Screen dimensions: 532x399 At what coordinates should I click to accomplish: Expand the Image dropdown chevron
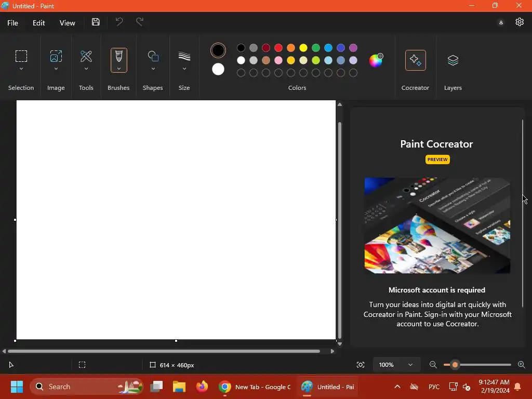(56, 69)
